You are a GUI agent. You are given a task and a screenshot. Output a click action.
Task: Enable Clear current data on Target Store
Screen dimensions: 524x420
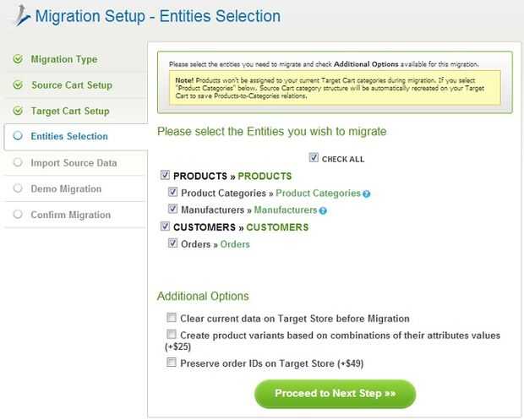pos(172,319)
